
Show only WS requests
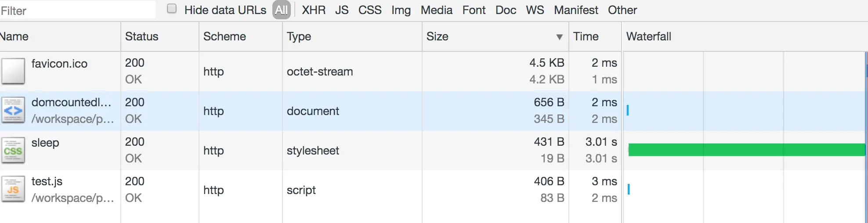[x=535, y=10]
